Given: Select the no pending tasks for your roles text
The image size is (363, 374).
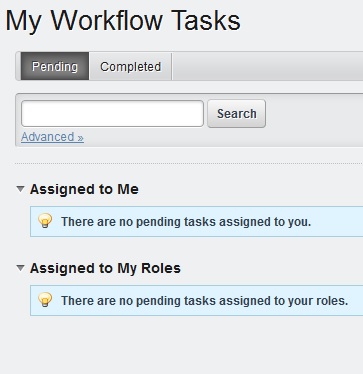Looking at the screenshot, I should point(204,301).
